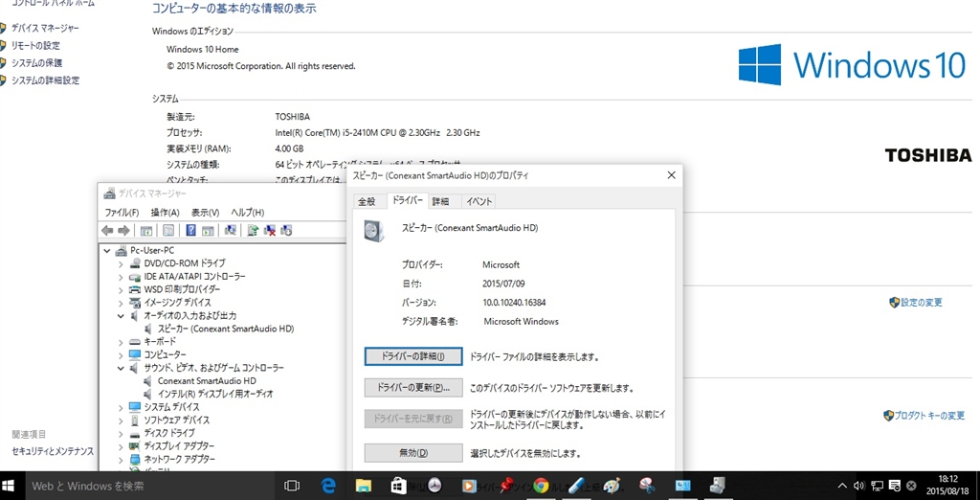Expand the ネットワーク アダプター node
Image resolution: width=980 pixels, height=500 pixels.
122,459
